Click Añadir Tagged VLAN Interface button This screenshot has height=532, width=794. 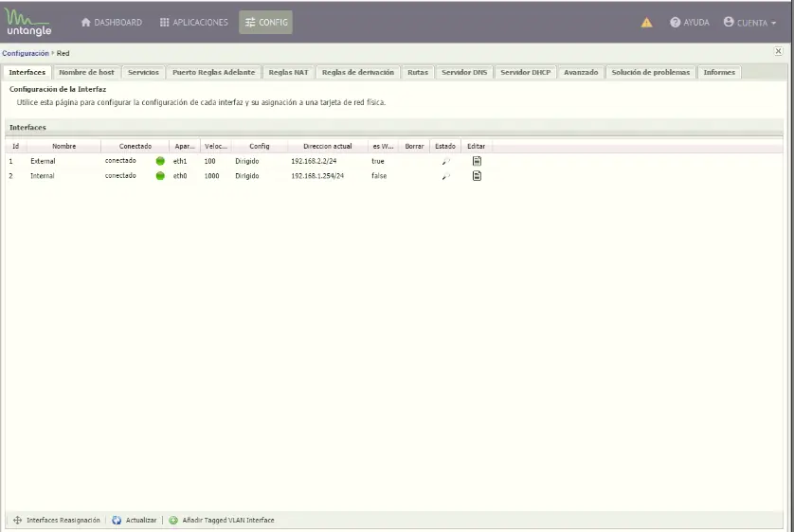[222, 520]
